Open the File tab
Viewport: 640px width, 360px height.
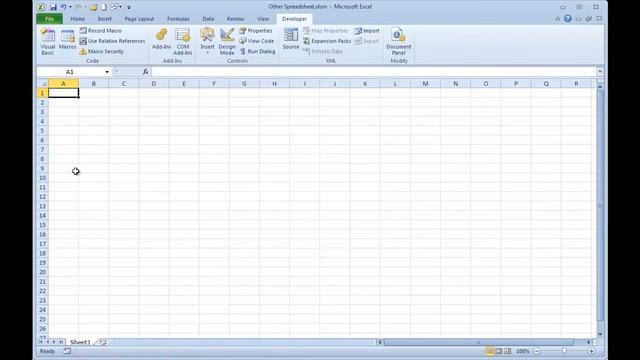point(49,19)
